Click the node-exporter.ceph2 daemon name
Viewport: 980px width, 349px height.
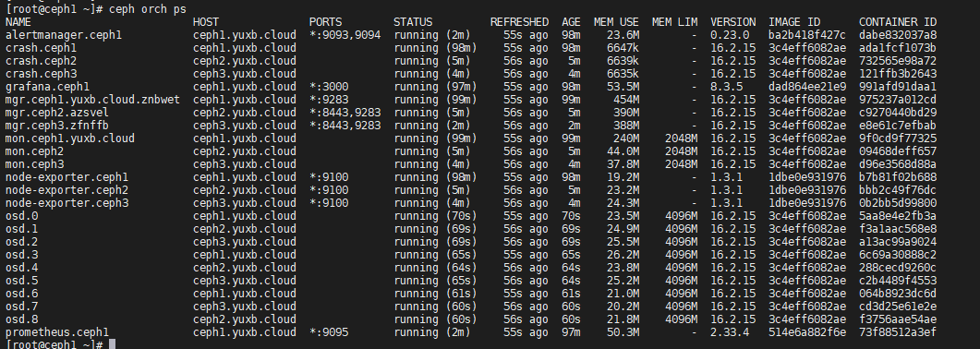pyautogui.click(x=67, y=190)
